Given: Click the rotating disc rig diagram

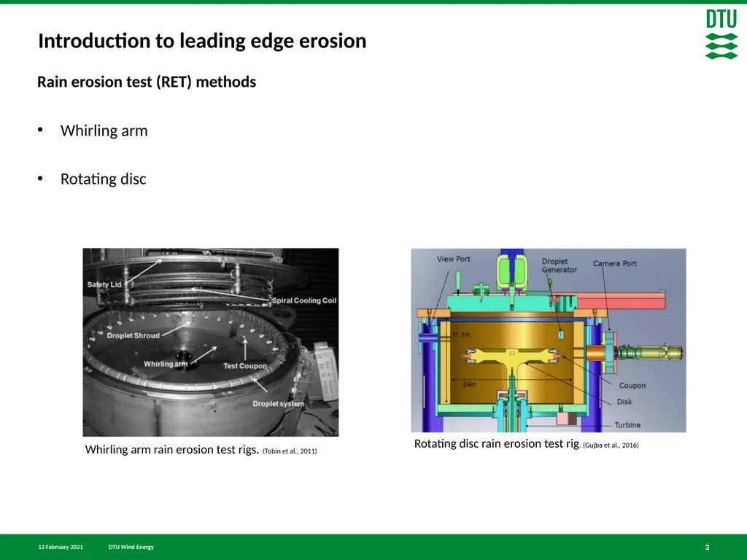Looking at the screenshot, I should (549, 340).
